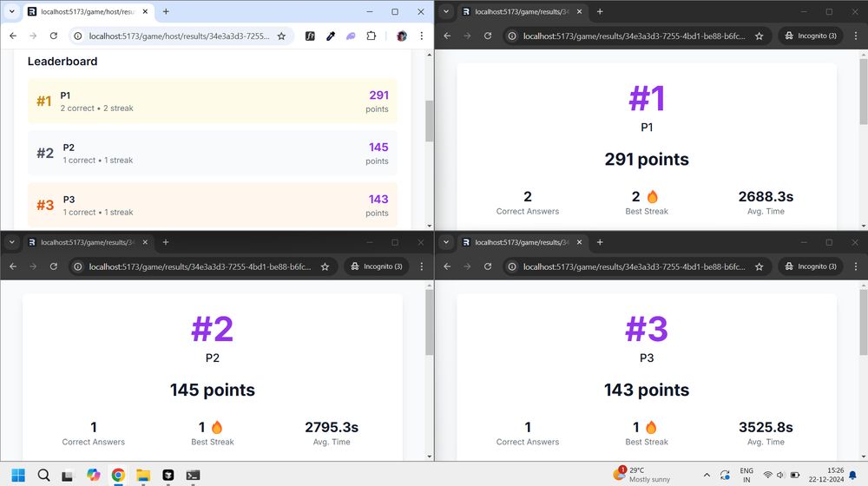This screenshot has height=486, width=868.
Task: Click profile avatar in host window toolbar
Action: 401,36
